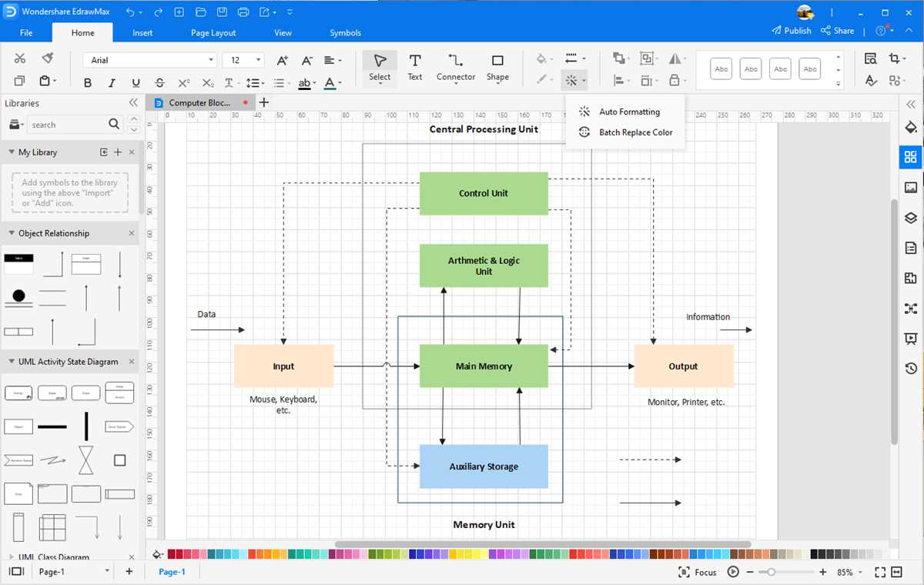Click the Publish button
Screen dimensions: 924x585
click(792, 31)
